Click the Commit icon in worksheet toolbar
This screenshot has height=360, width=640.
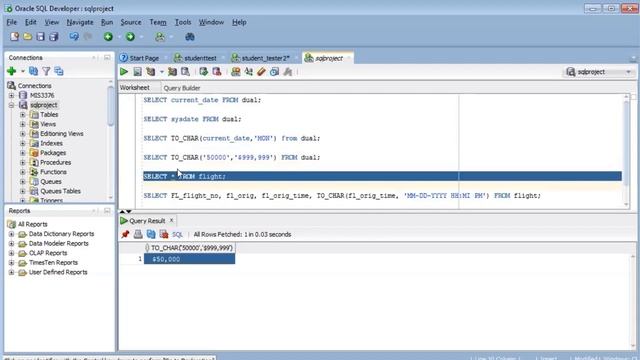(x=204, y=72)
